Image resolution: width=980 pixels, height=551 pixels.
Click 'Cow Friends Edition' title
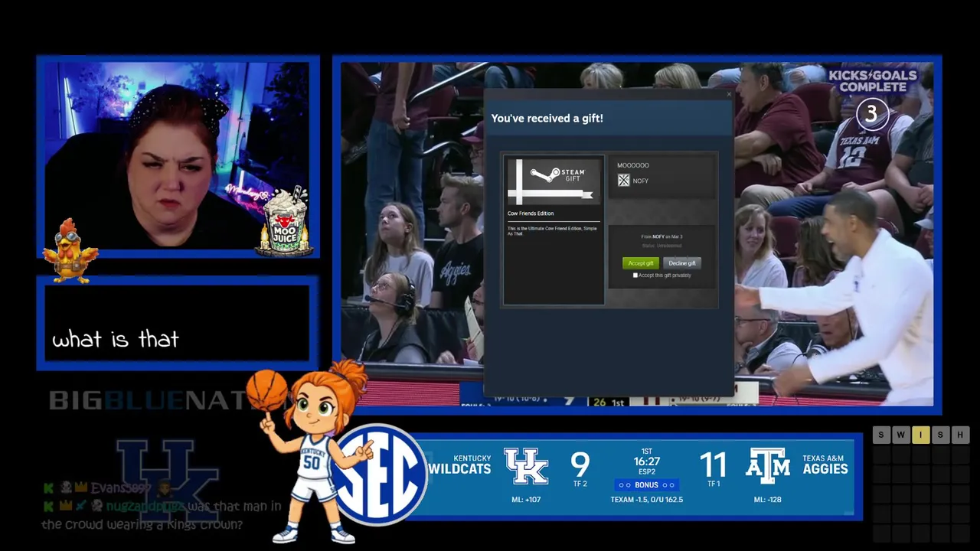tap(531, 214)
